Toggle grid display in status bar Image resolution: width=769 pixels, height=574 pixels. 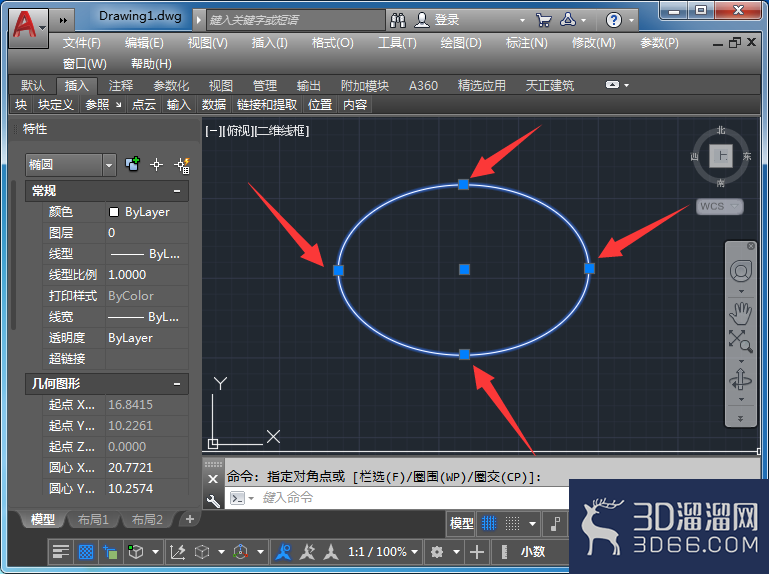(x=488, y=523)
